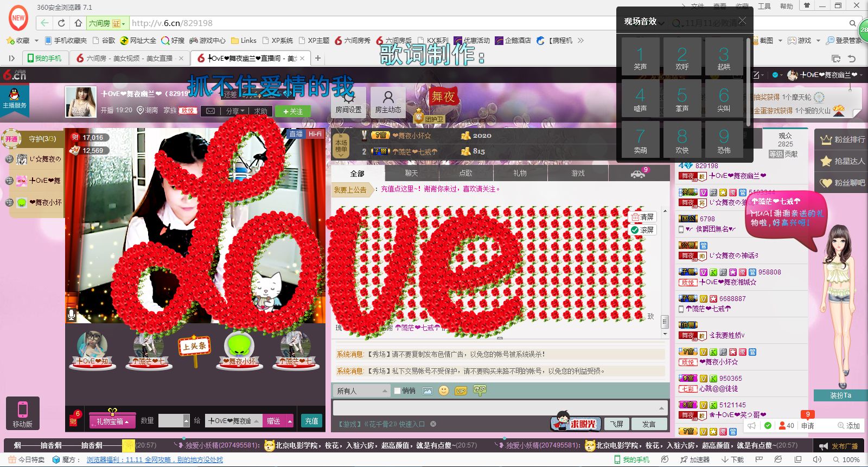Play sound effect 5 掌声
This screenshot has height=467, width=868.
[x=682, y=98]
